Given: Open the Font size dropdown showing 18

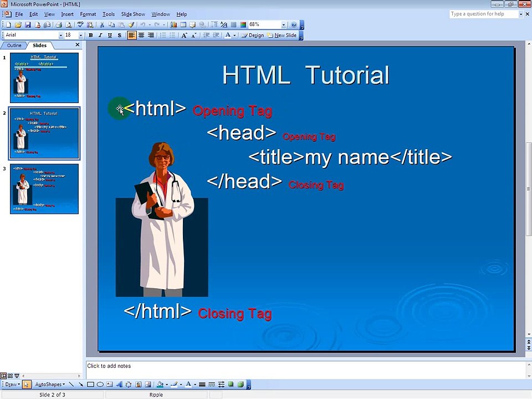Looking at the screenshot, I should pyautogui.click(x=81, y=35).
